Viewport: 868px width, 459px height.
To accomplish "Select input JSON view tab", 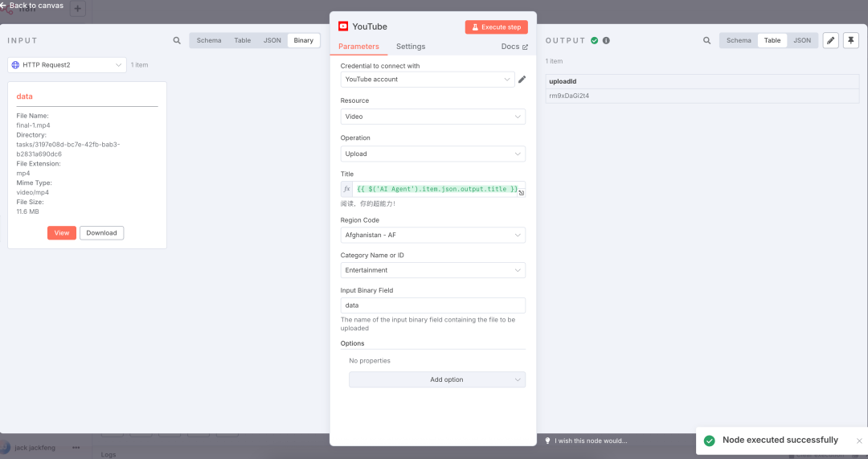I will 272,40.
